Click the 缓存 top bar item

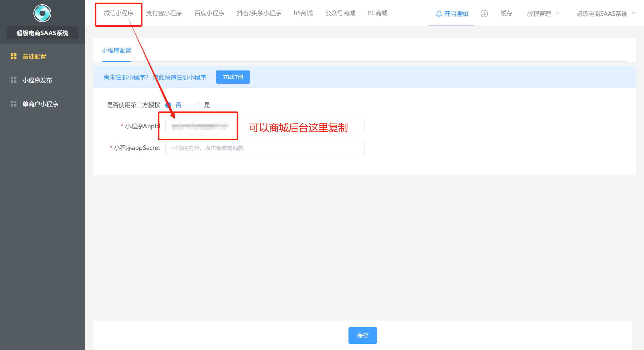(x=506, y=13)
